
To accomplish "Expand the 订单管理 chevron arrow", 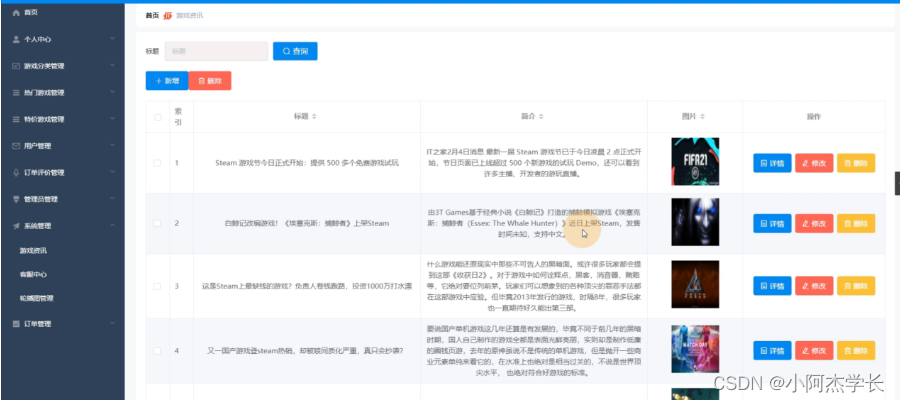I will [x=112, y=323].
